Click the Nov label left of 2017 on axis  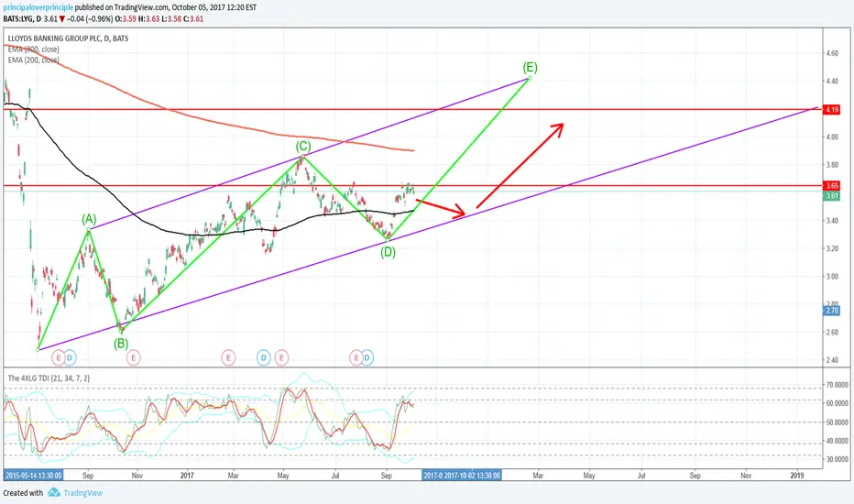point(137,476)
